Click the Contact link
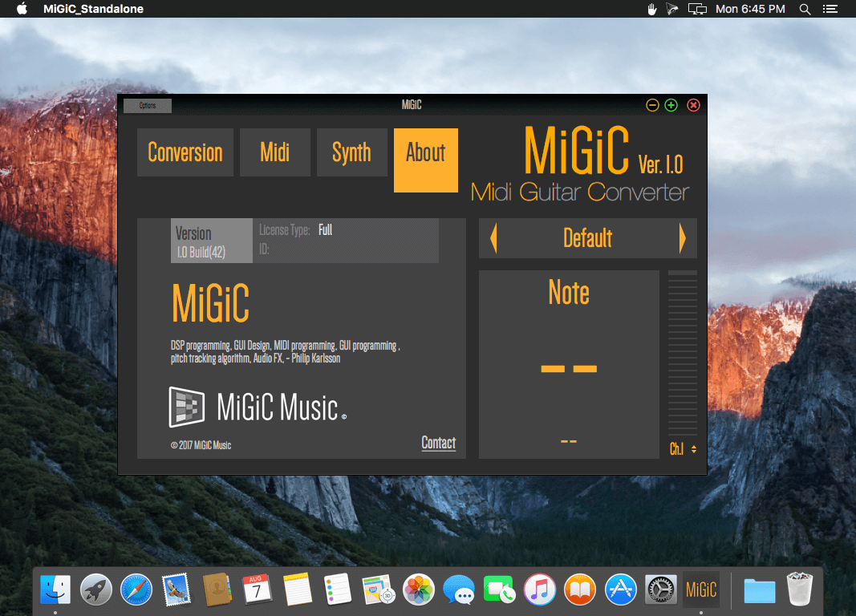This screenshot has height=616, width=856. pyautogui.click(x=438, y=443)
